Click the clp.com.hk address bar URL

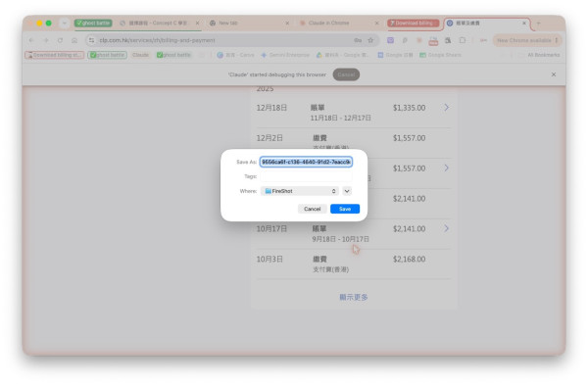(157, 40)
